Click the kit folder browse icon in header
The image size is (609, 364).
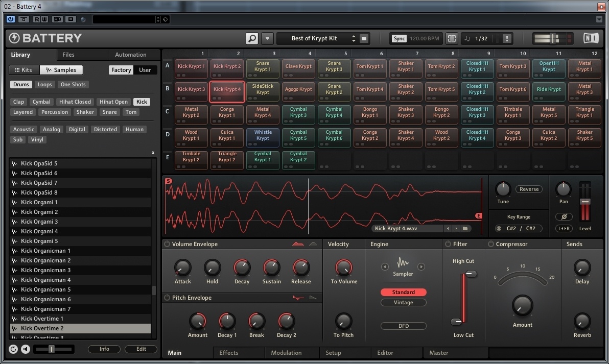point(364,38)
